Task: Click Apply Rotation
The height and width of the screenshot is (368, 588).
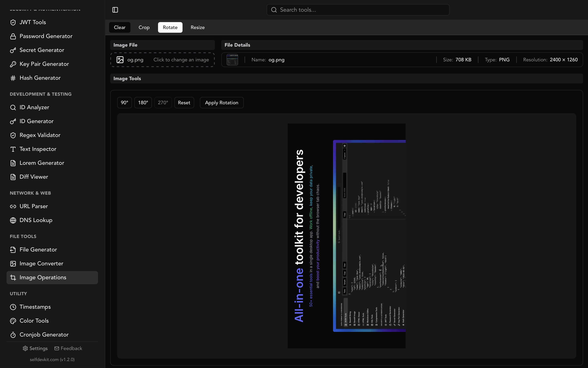Action: (222, 103)
